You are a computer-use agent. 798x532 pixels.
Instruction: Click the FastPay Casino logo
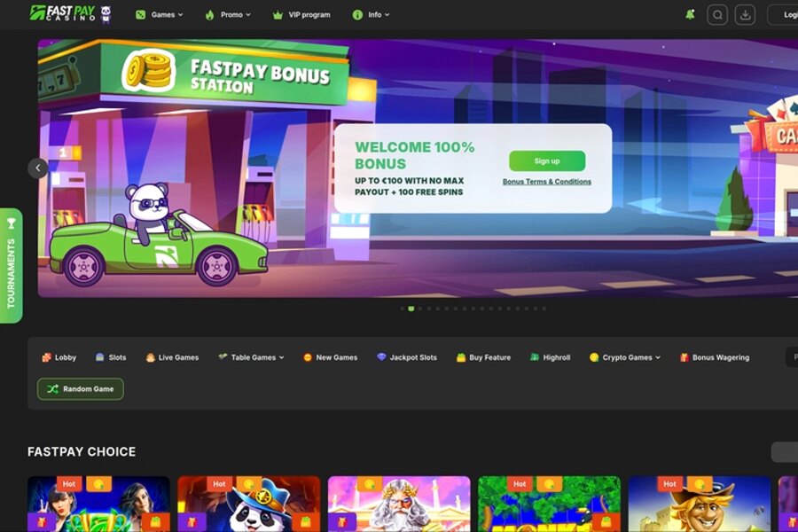[63, 13]
